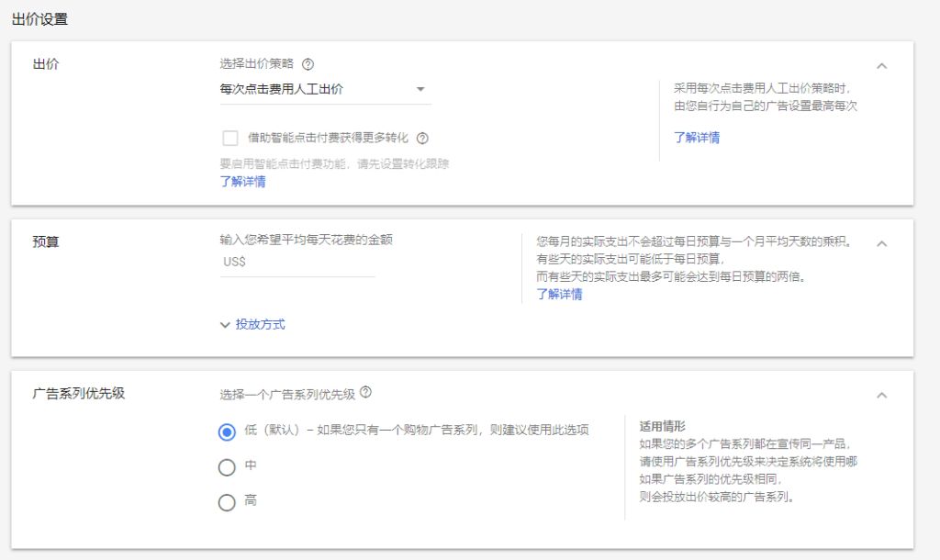
Task: Click the 出价 section title
Action: (46, 64)
